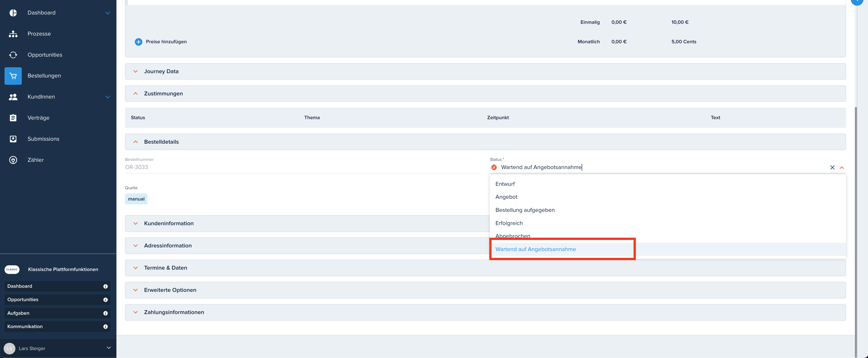Expand the Termine & Daten section

coord(135,268)
